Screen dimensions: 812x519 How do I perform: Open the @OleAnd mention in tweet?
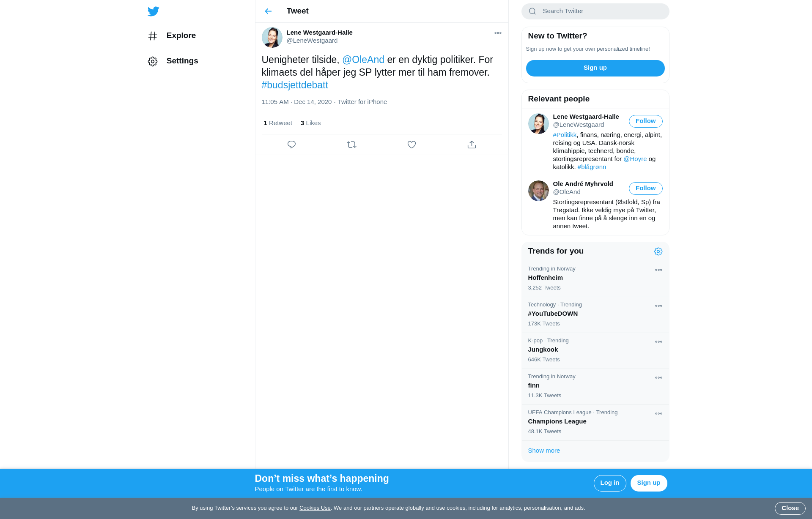(x=363, y=60)
